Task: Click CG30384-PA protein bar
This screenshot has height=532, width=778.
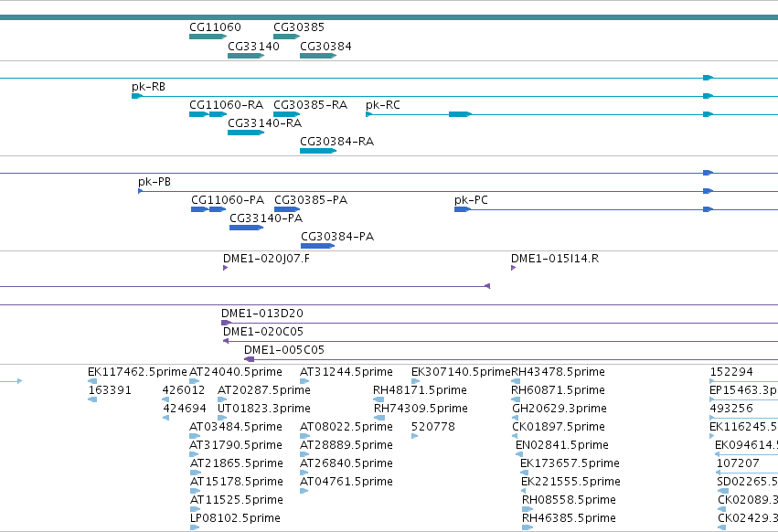Action: pos(317,246)
